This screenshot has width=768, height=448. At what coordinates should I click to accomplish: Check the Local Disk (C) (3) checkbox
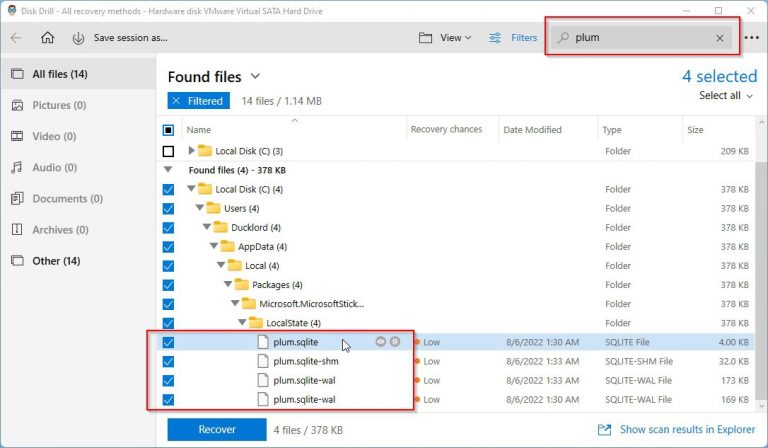pyautogui.click(x=168, y=151)
